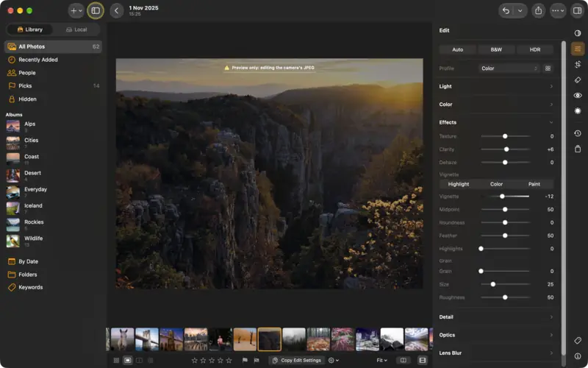This screenshot has width=588, height=368.
Task: Open the undo history dropdown arrow
Action: click(520, 10)
